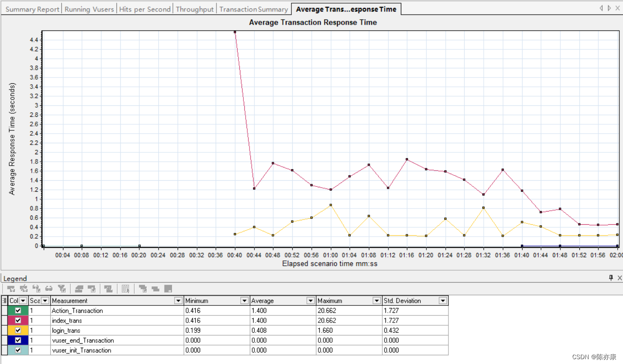The height and width of the screenshot is (364, 623).
Task: Switch to the Running Vusers tab
Action: pos(89,9)
